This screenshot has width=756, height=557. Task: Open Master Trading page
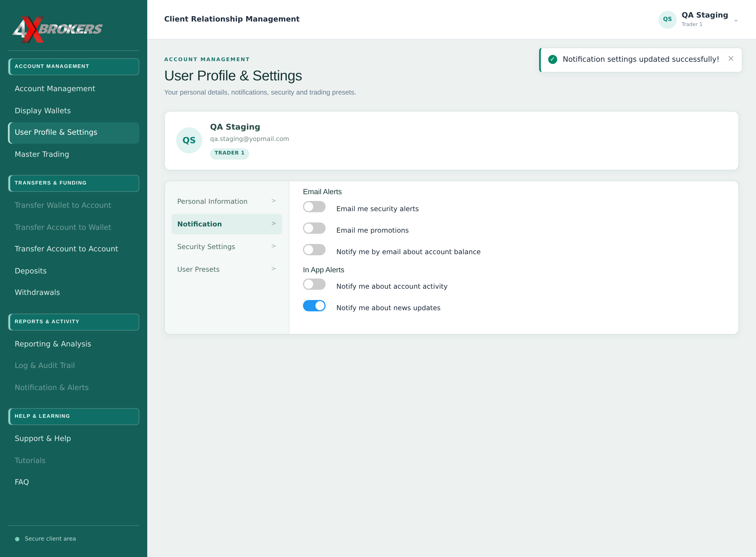74,154
